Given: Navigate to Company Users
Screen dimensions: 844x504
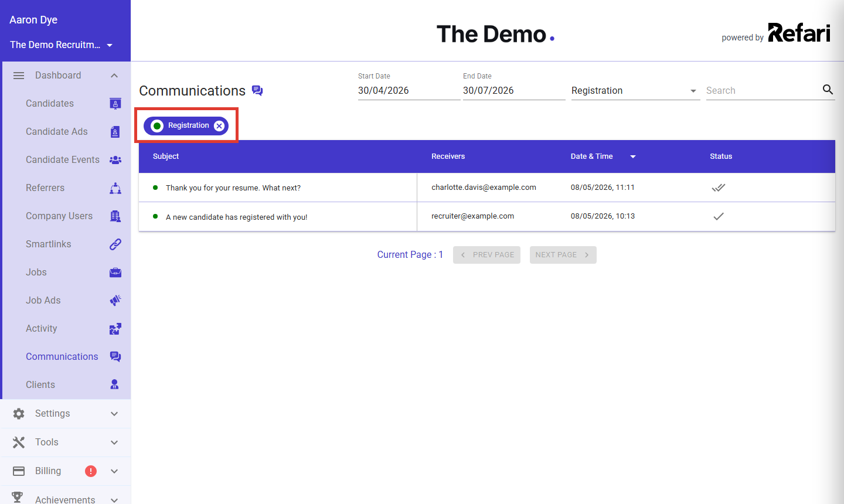Looking at the screenshot, I should [59, 216].
